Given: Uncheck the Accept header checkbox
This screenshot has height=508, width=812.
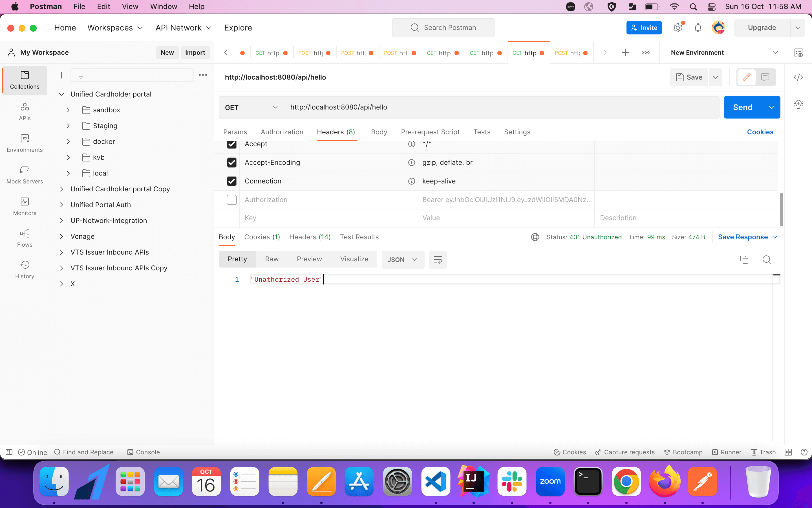Looking at the screenshot, I should pyautogui.click(x=231, y=144).
